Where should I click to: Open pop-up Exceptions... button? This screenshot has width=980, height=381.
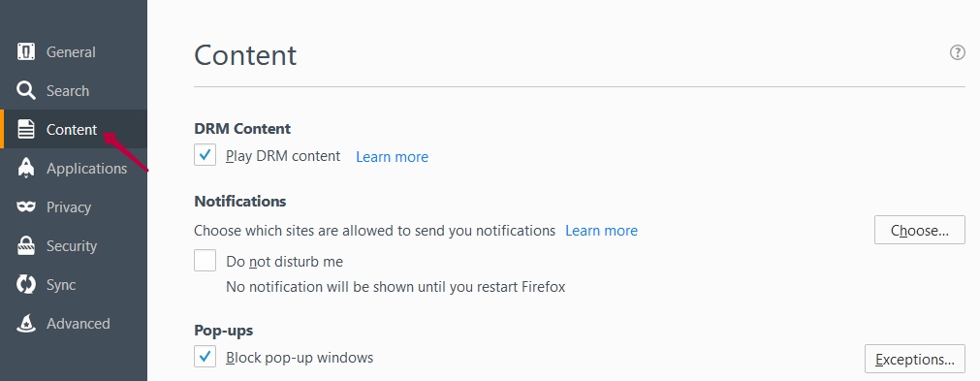[915, 359]
